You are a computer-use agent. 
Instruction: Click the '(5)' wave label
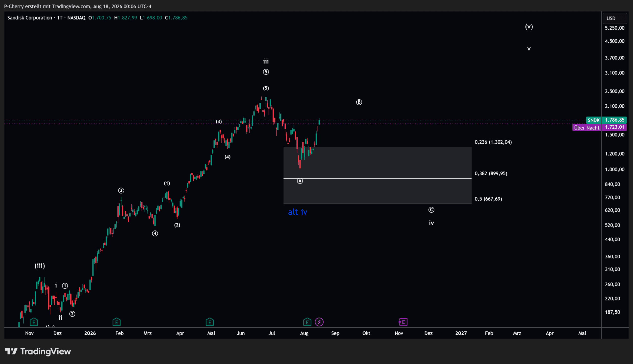tap(266, 88)
